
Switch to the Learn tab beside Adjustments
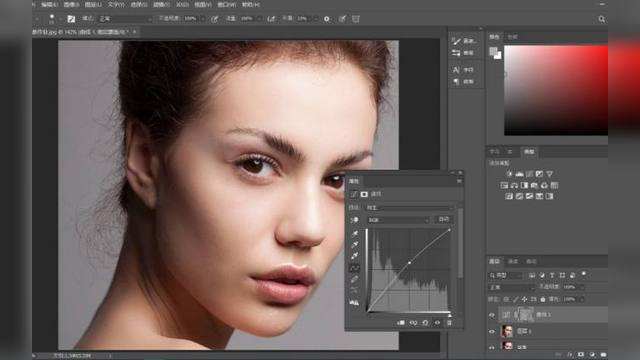[x=494, y=152]
